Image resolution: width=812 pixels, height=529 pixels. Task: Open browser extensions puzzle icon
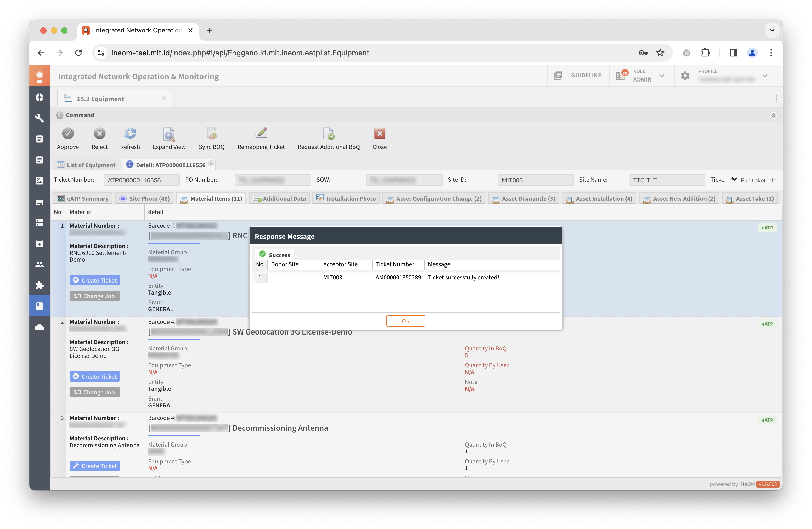tap(706, 53)
